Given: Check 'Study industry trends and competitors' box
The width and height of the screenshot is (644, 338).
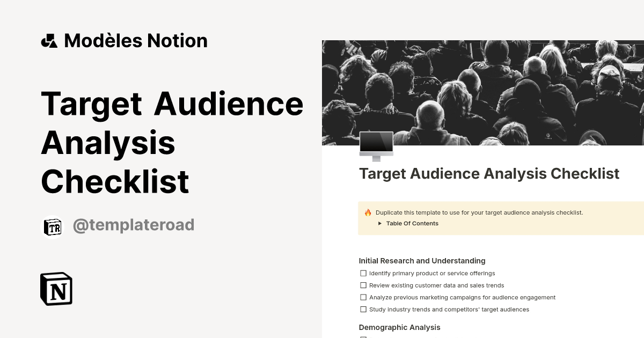Looking at the screenshot, I should click(x=363, y=309).
